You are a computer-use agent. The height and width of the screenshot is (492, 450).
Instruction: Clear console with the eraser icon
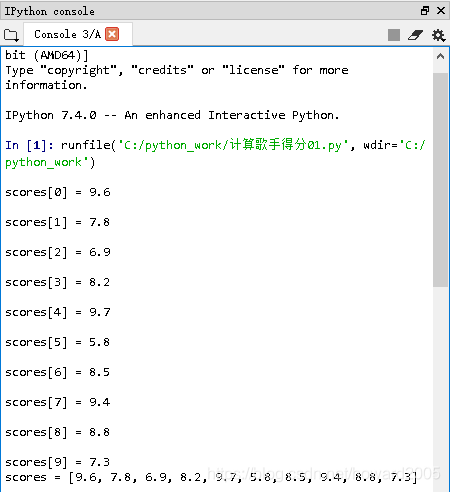click(x=415, y=35)
